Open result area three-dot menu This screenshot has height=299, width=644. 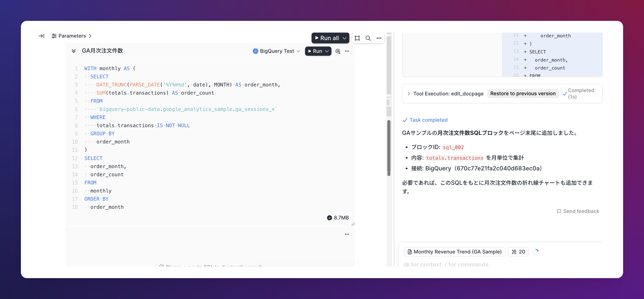pyautogui.click(x=347, y=234)
